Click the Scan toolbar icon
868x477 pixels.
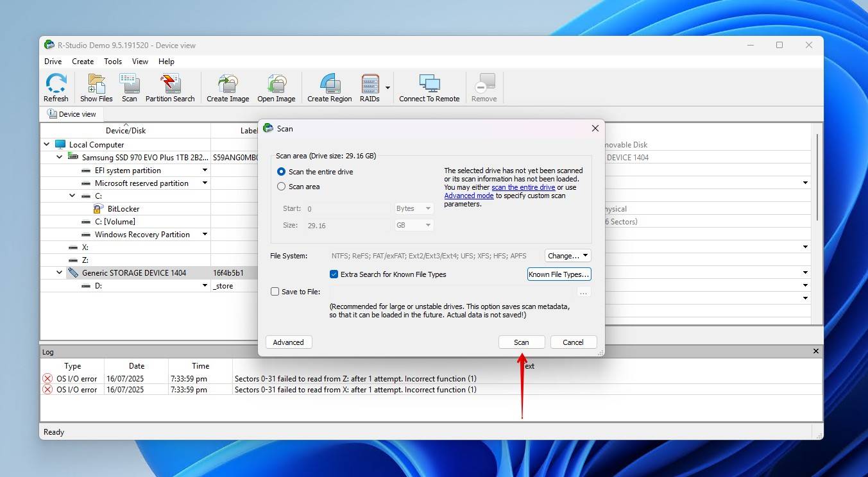coord(130,88)
